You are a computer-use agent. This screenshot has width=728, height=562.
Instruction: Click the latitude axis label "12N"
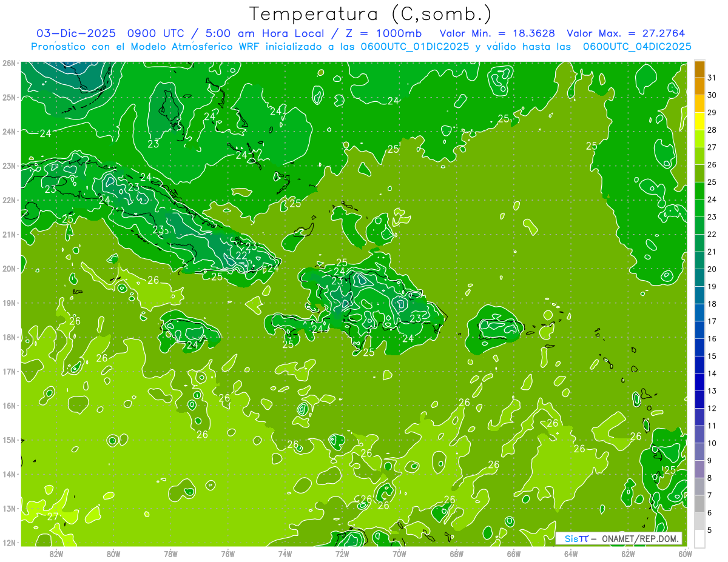pyautogui.click(x=8, y=543)
